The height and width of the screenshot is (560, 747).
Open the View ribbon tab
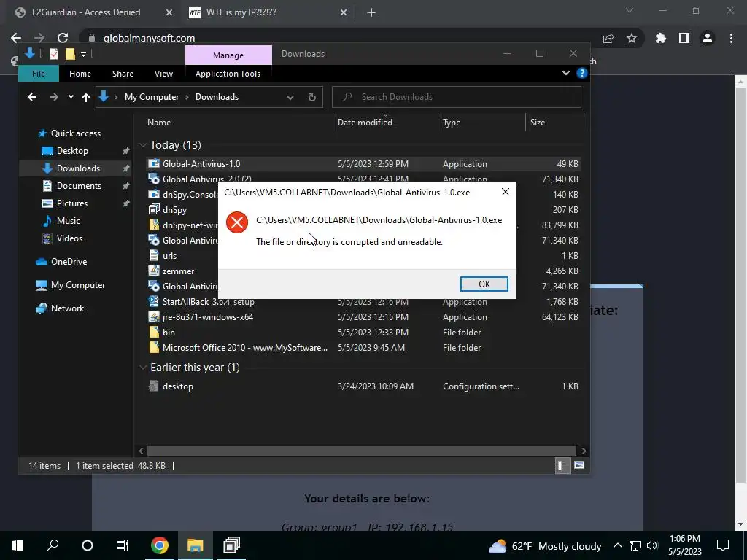(163, 74)
